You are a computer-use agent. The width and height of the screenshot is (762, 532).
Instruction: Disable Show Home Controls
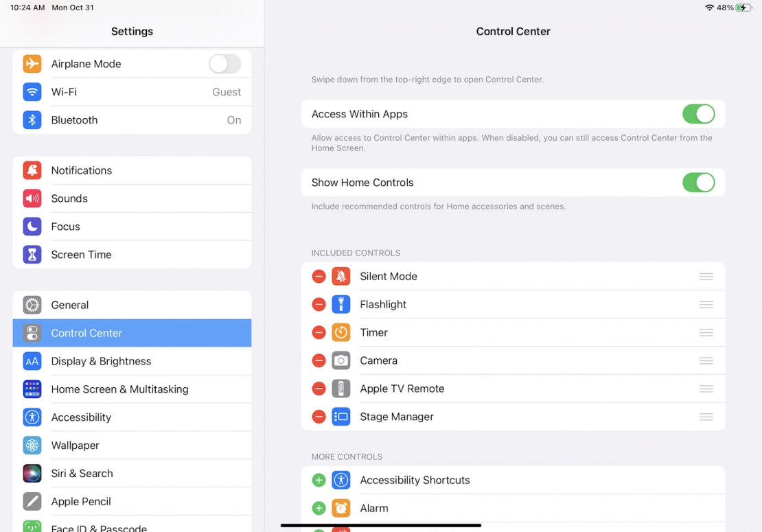point(698,183)
